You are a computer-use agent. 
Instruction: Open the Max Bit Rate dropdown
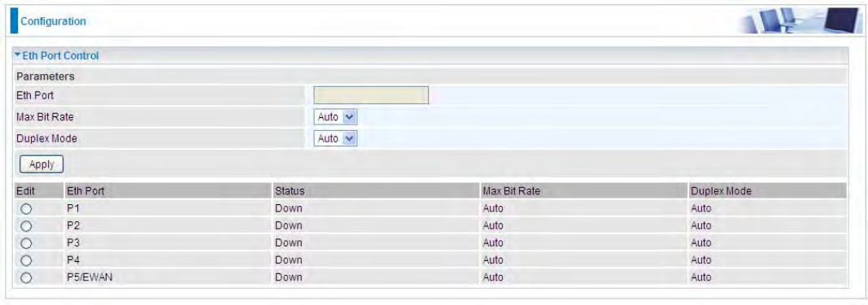[336, 117]
